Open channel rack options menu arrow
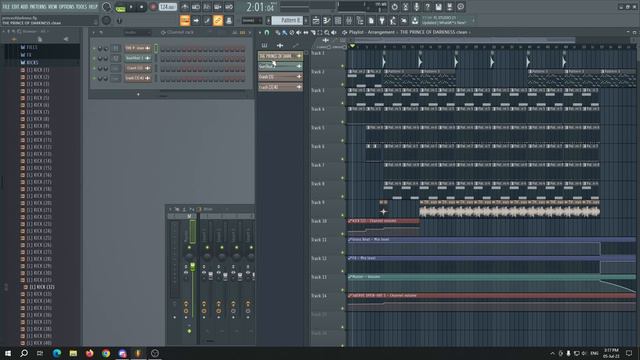Image resolution: width=640 pixels, height=360 pixels. 93,32
